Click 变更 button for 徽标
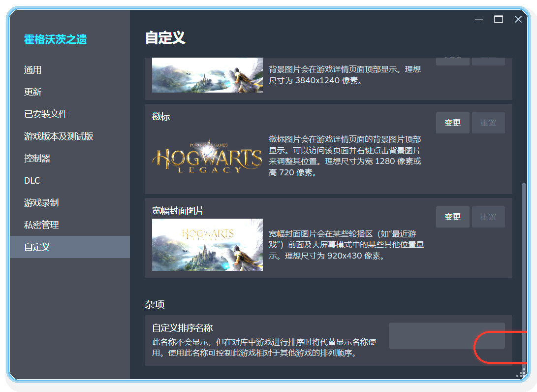Viewport: 537px width, 392px height. pyautogui.click(x=452, y=123)
